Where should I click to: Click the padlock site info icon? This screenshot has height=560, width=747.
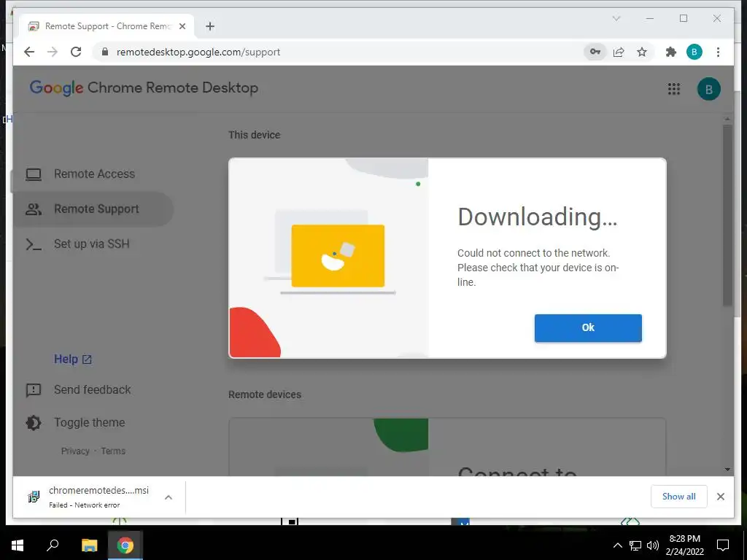pyautogui.click(x=105, y=52)
